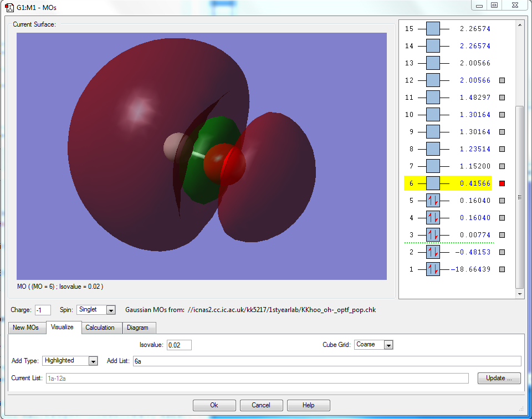Click the orbital 3 occupied box
This screenshot has width=532, height=419.
click(x=433, y=235)
